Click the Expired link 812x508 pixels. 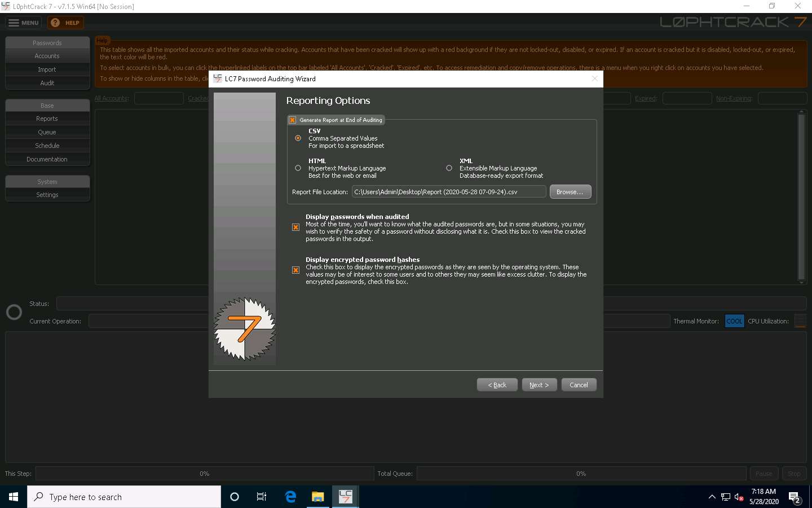click(646, 98)
